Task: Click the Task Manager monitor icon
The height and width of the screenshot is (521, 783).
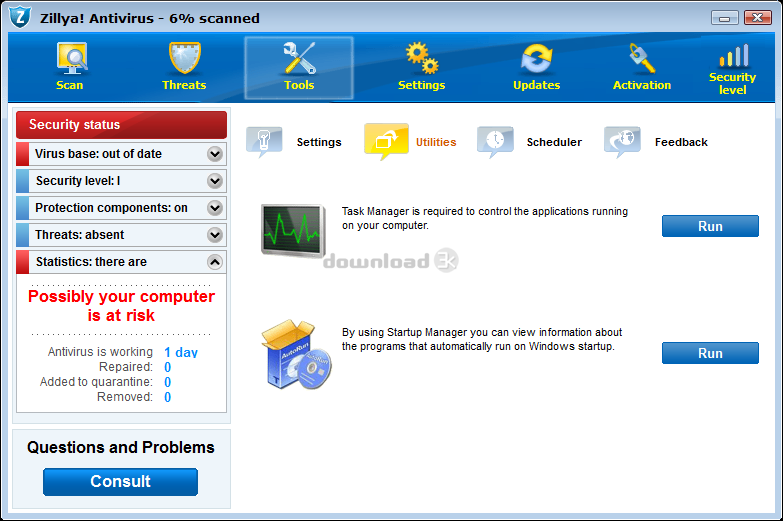Action: (x=293, y=230)
